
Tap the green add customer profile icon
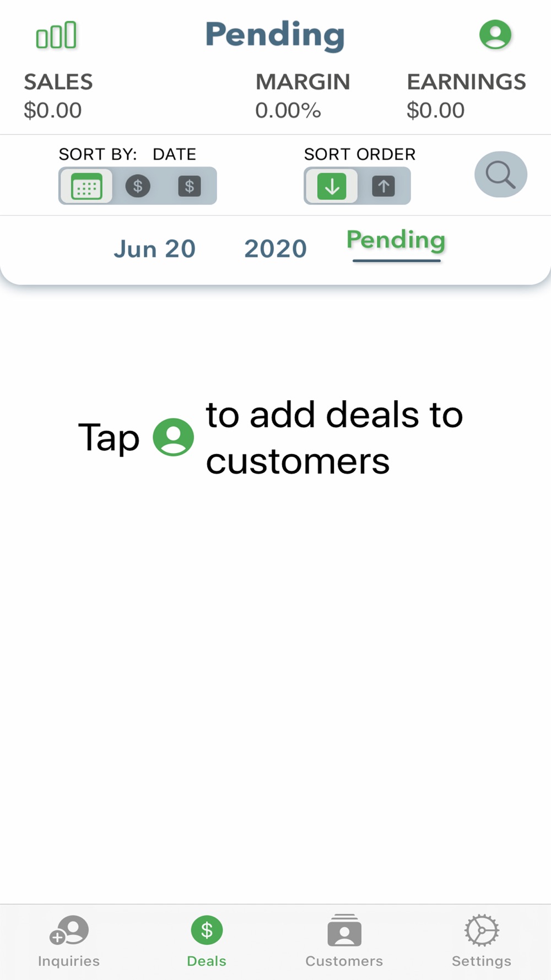[495, 35]
